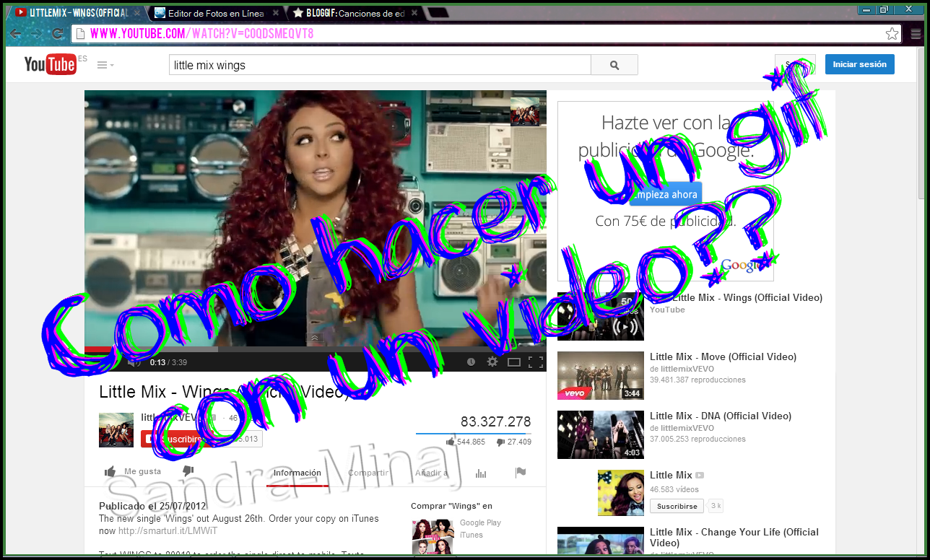Screen dimensions: 930x560
Task: Click the video progress bar
Action: (316, 349)
